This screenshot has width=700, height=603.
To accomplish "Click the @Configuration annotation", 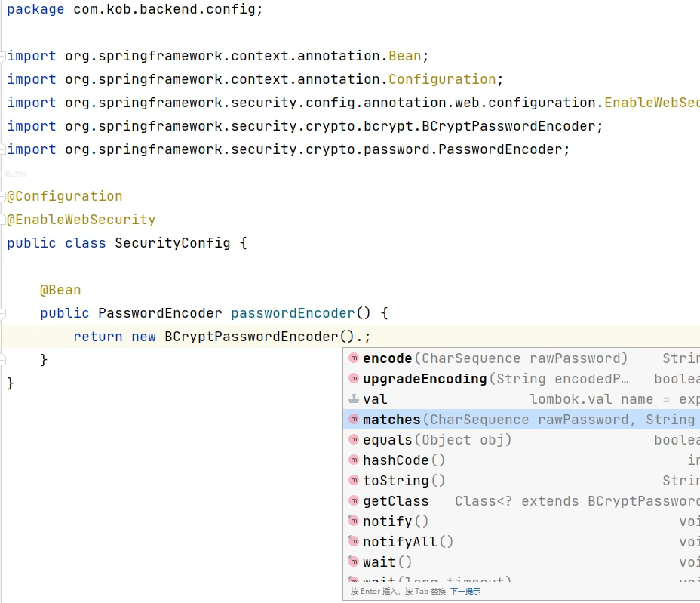I will [65, 196].
